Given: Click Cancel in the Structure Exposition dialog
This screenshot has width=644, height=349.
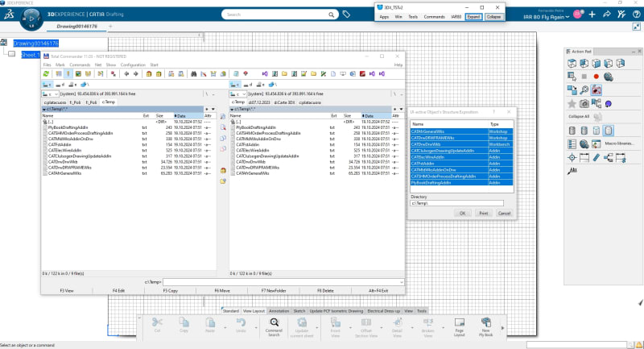Looking at the screenshot, I should pos(504,214).
